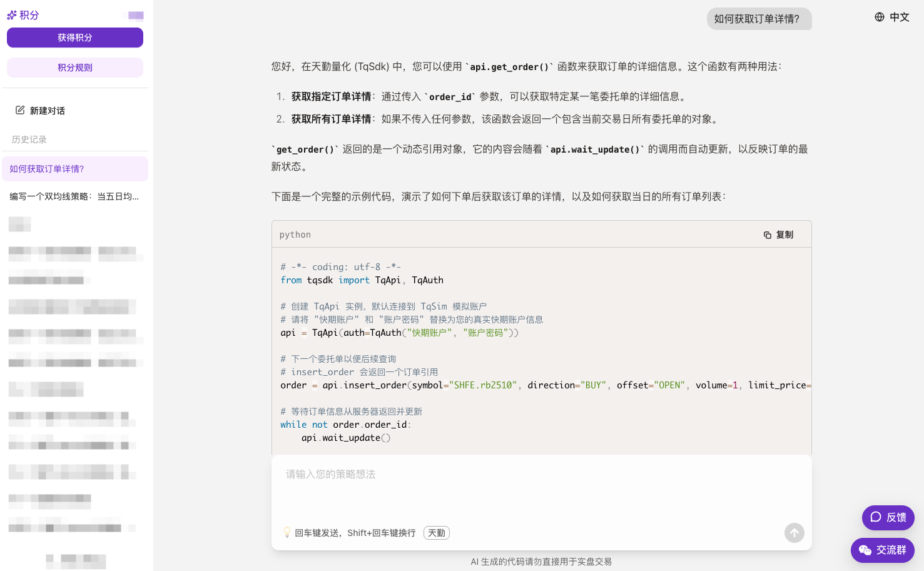Screen dimensions: 924x571
Task: Click the python label in code header
Action: point(295,235)
